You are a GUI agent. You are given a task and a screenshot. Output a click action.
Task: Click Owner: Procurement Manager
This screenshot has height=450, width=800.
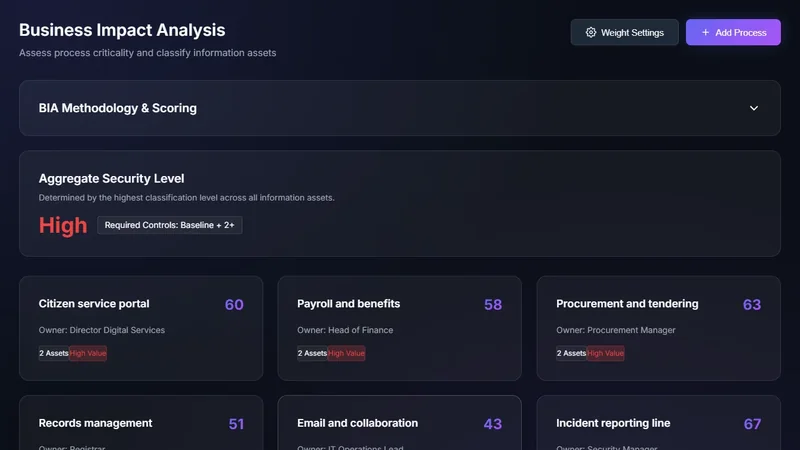point(616,330)
